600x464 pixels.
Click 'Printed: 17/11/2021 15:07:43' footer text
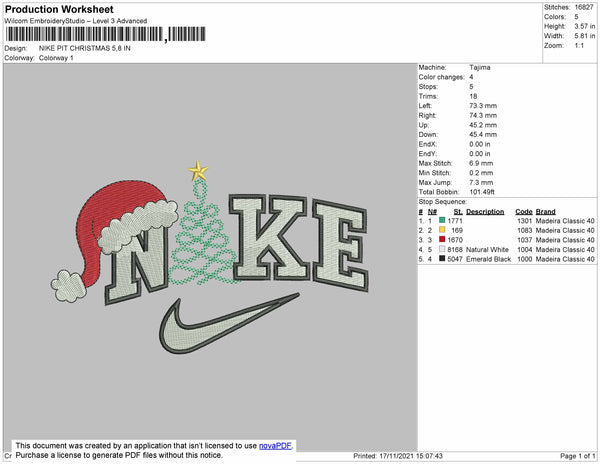398,456
